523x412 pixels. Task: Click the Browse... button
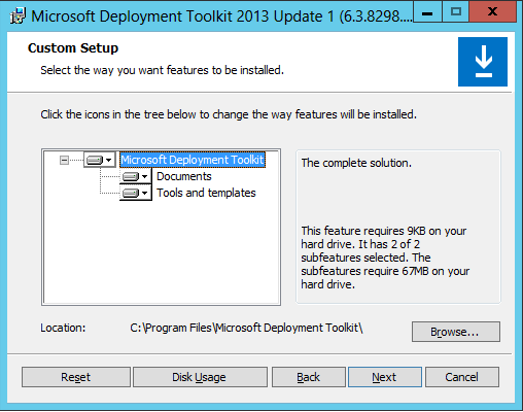point(456,332)
